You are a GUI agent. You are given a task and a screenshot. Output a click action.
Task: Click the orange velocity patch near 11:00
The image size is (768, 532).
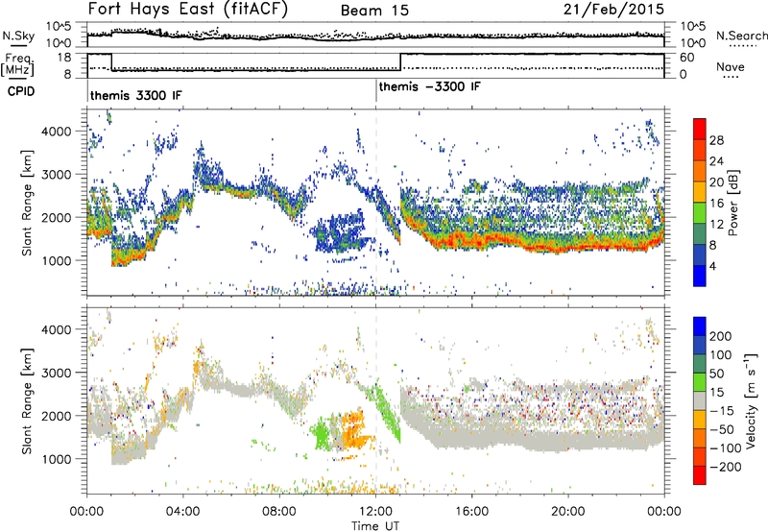[x=355, y=431]
